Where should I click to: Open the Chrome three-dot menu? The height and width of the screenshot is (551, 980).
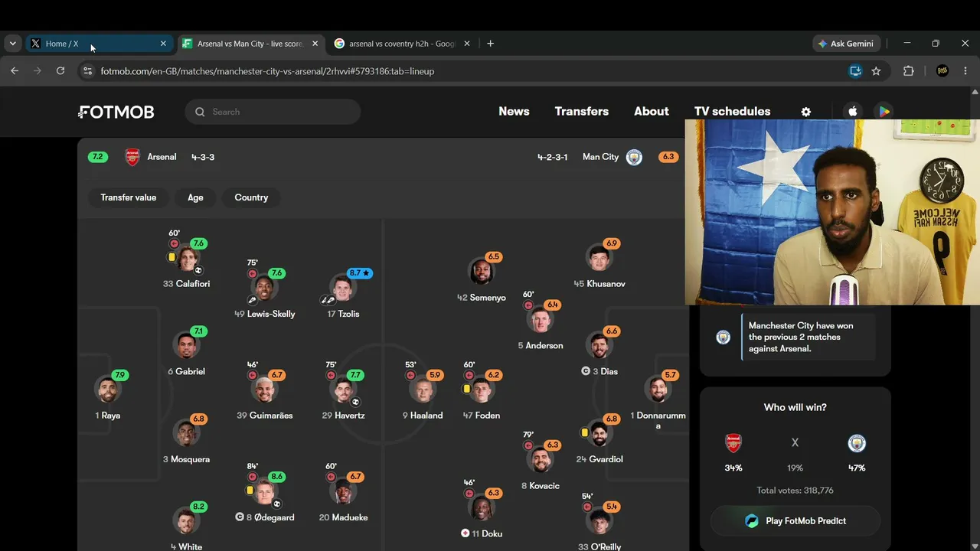pos(965,71)
